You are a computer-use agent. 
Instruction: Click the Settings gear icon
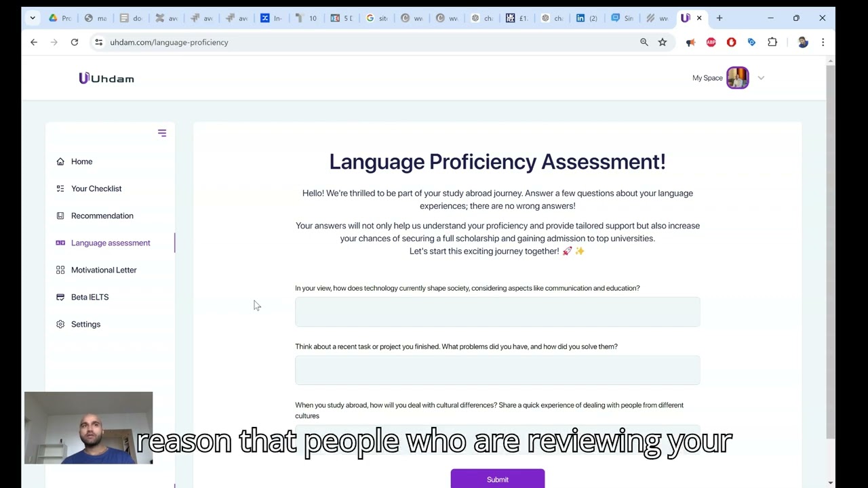(x=60, y=324)
